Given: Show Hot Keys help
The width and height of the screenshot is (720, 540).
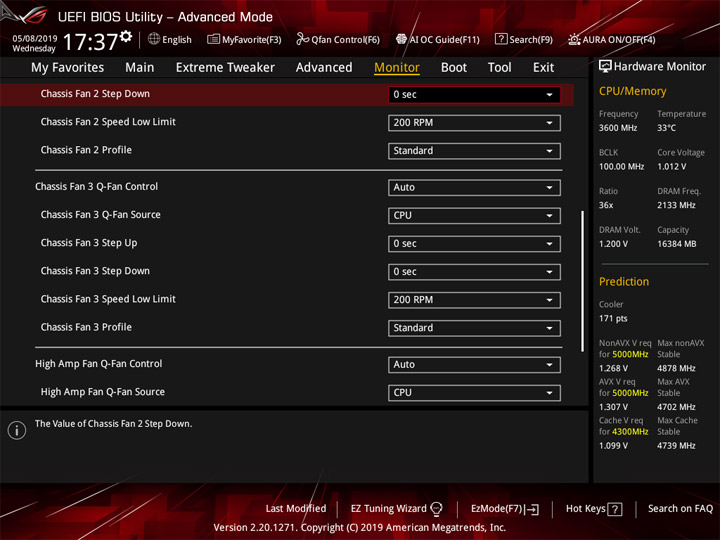Looking at the screenshot, I should pyautogui.click(x=594, y=509).
